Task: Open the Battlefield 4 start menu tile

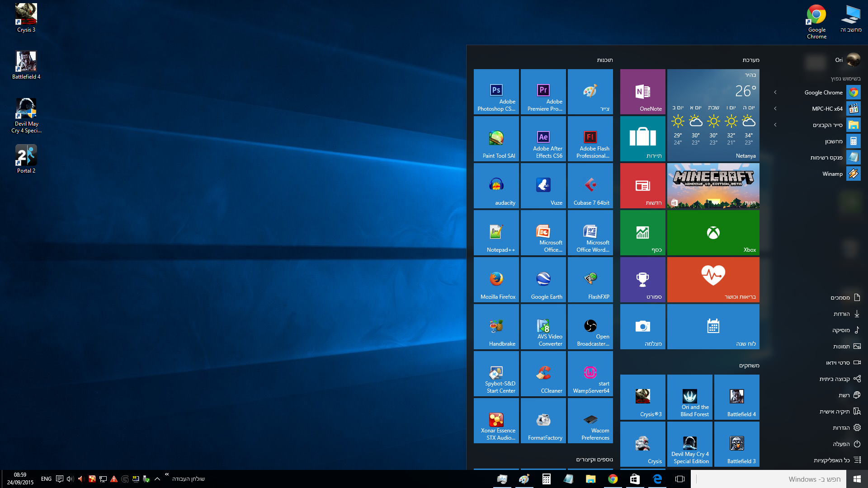Action: click(737, 397)
